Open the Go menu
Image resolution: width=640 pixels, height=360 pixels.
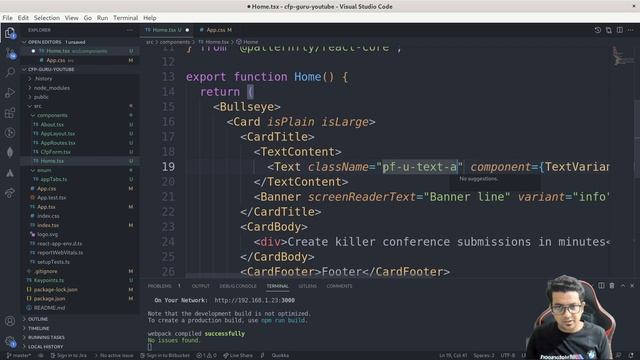(x=88, y=18)
